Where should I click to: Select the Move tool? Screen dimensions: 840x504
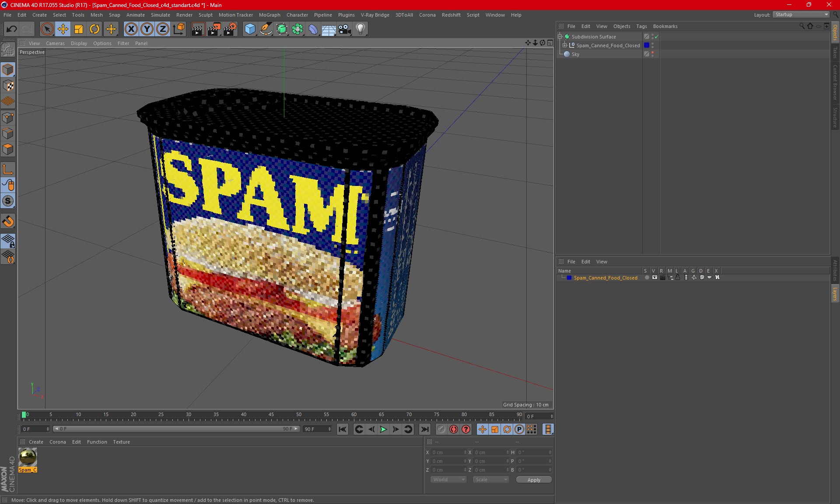pos(63,29)
